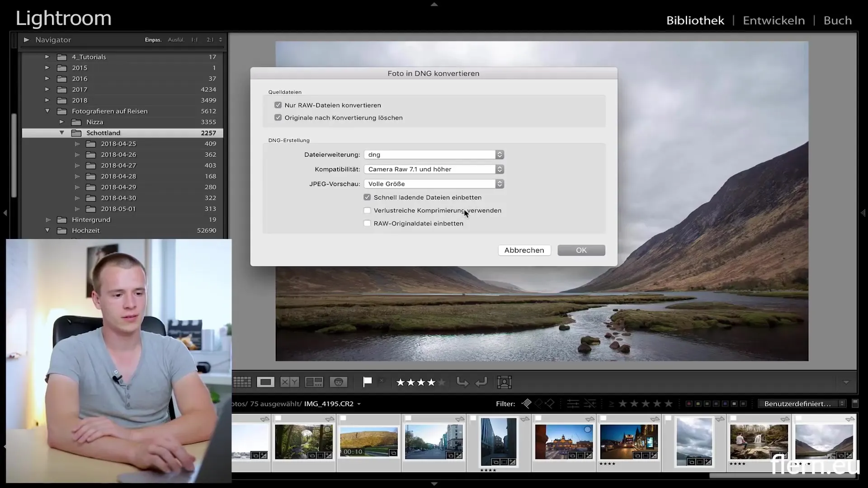Enable RAW-Originaldatei einbetten checkbox
Screen dimensions: 868x488
point(367,223)
